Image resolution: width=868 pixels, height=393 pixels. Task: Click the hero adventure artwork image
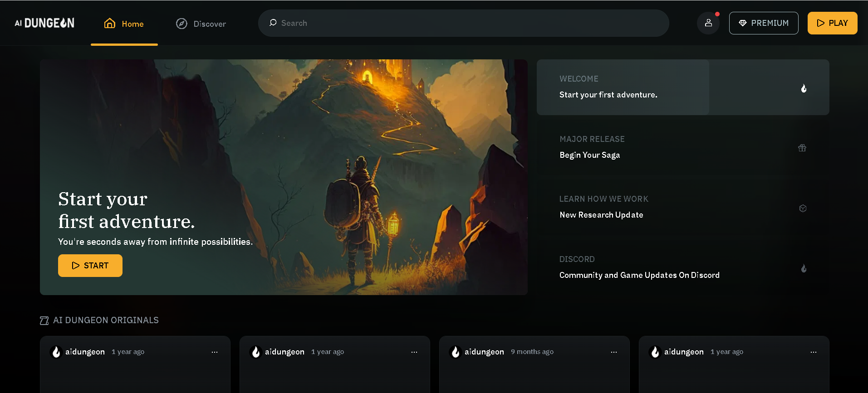284,177
